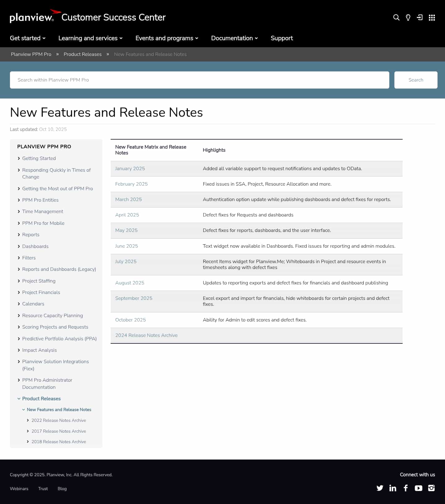Image resolution: width=445 pixels, height=504 pixels.
Task: Click the Customer Success Center title
Action: pos(113,17)
